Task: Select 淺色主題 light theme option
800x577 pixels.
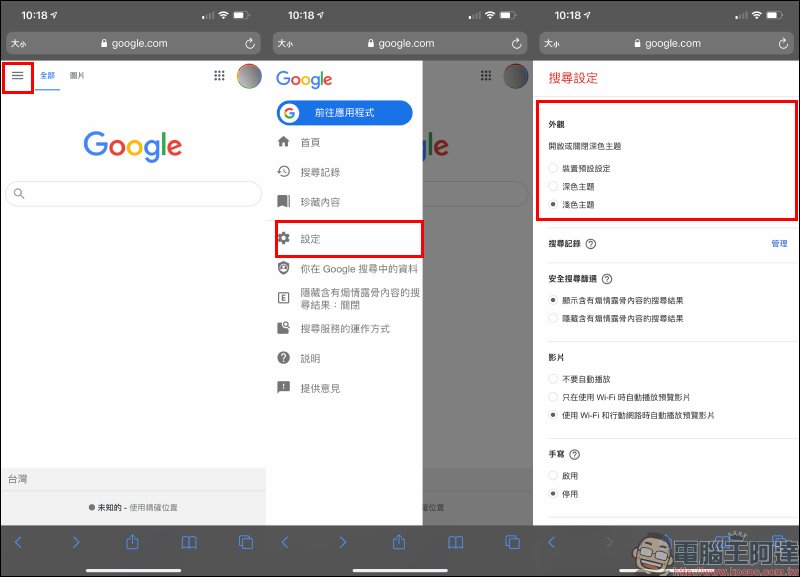Action: [553, 205]
